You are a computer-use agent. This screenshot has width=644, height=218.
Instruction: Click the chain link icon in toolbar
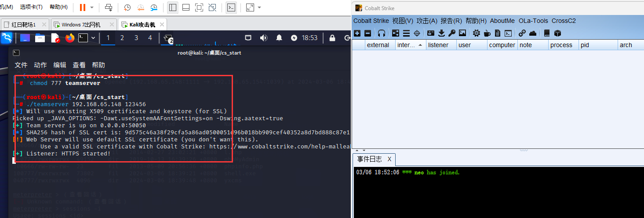[x=522, y=33]
